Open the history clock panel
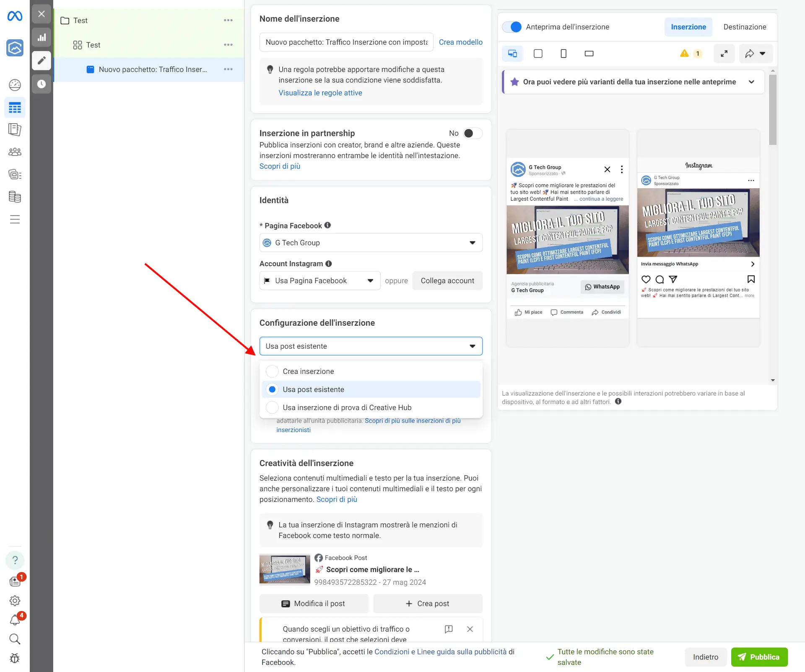Screen dimensions: 805x672 (42, 84)
